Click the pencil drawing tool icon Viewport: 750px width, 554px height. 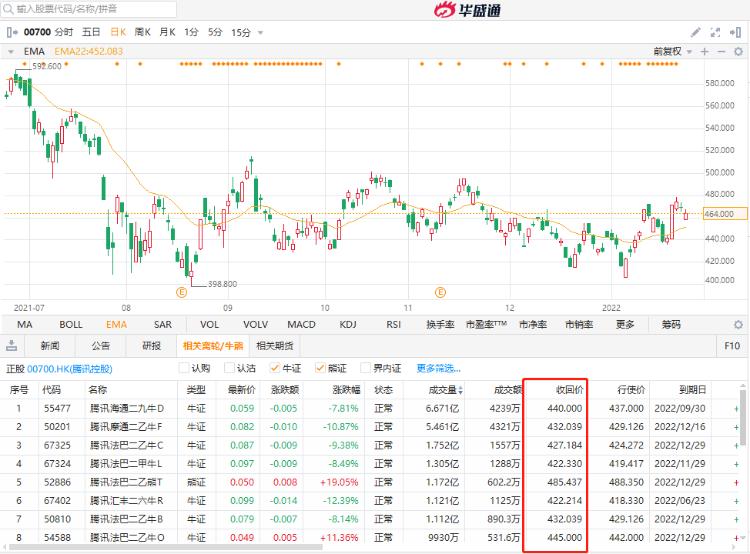click(x=696, y=32)
